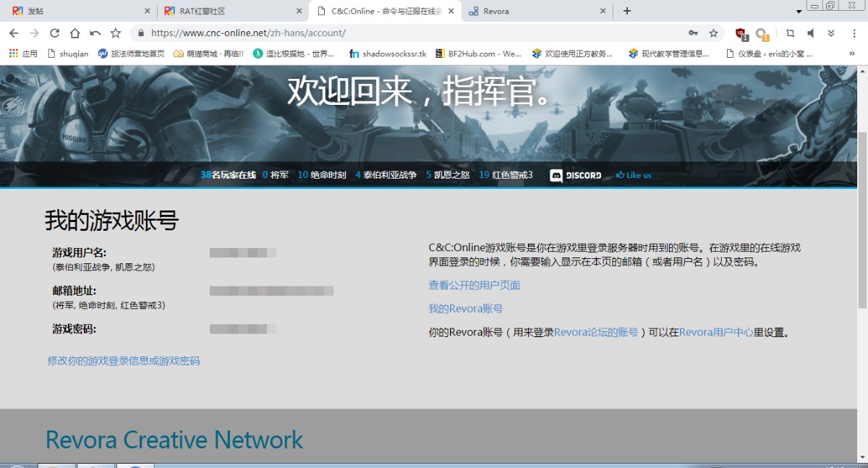Follow the Revora论坛的账号 link
Image resolution: width=868 pixels, height=468 pixels.
pos(596,333)
